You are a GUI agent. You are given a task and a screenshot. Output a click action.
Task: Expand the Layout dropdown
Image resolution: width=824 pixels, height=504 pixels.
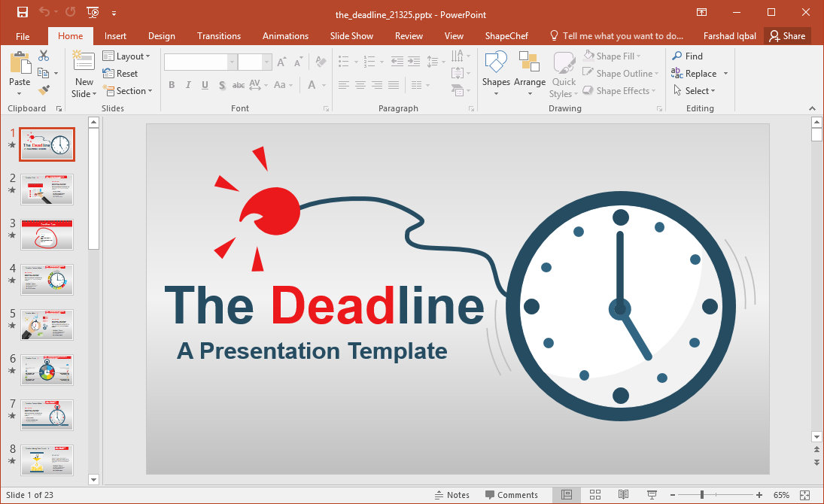[127, 56]
